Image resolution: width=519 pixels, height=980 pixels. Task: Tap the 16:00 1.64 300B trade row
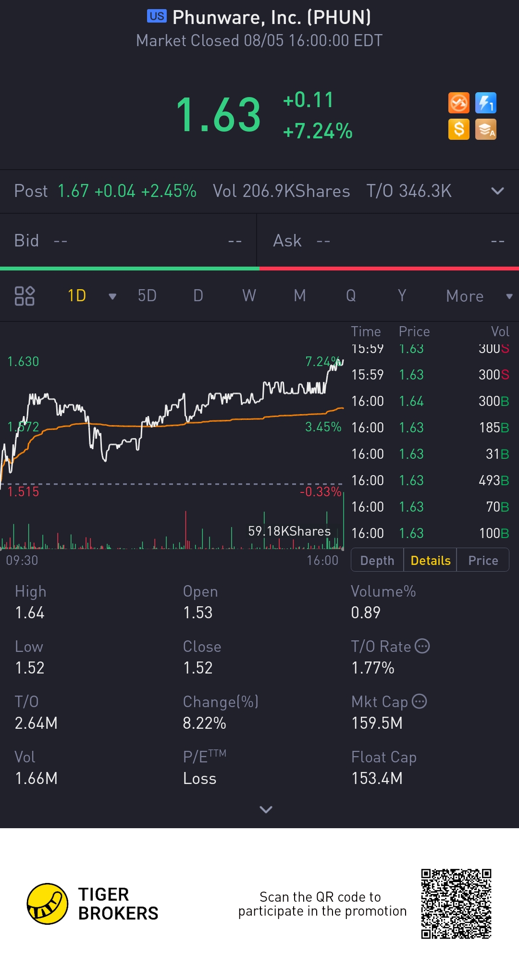pos(430,401)
